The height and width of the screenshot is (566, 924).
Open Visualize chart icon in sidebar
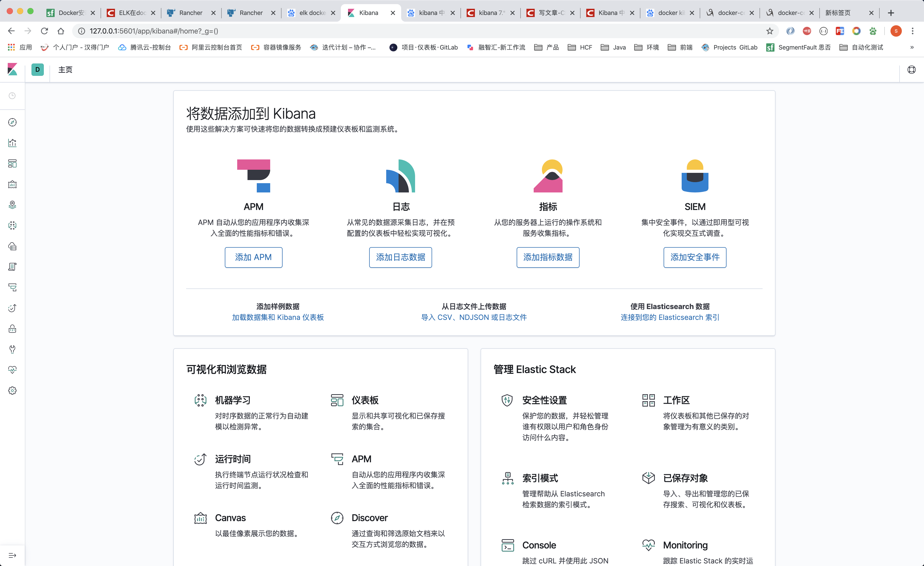(x=12, y=143)
